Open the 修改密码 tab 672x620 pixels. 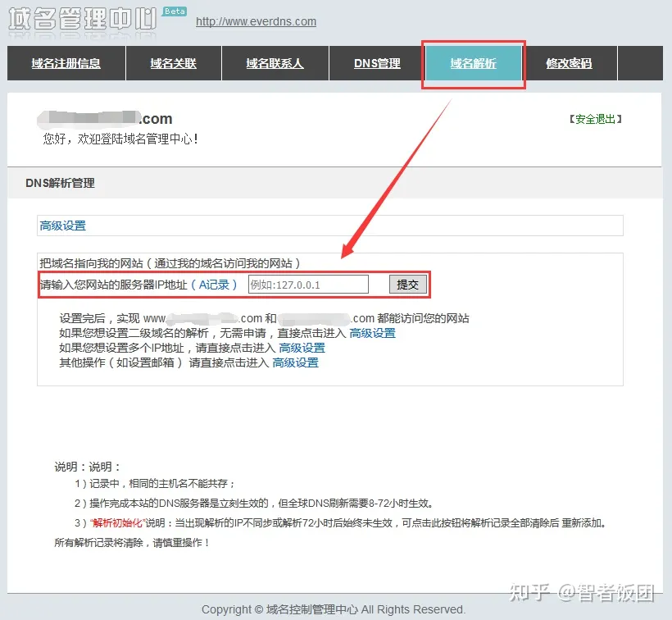pos(569,63)
